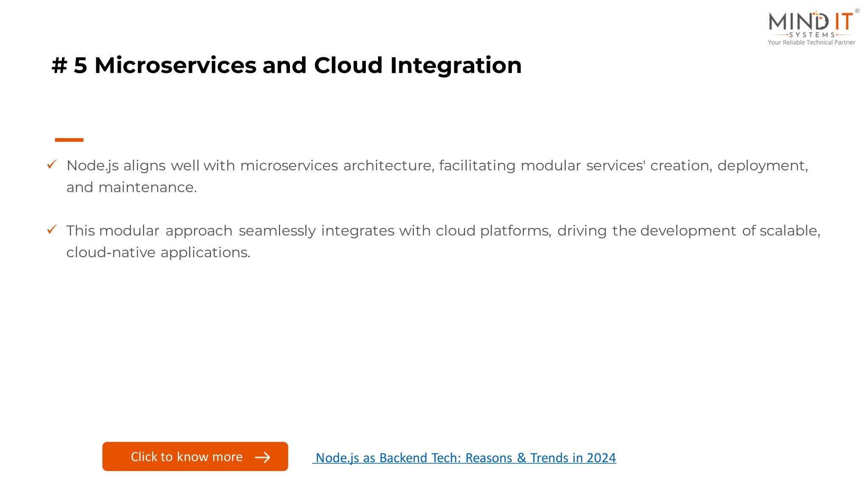Click the arrow icon in the orange button
This screenshot has width=868, height=488.
(262, 457)
